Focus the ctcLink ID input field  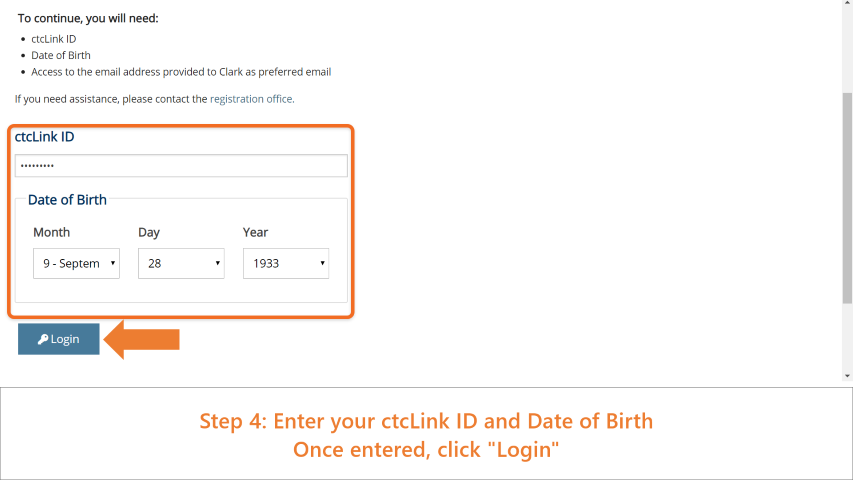181,165
